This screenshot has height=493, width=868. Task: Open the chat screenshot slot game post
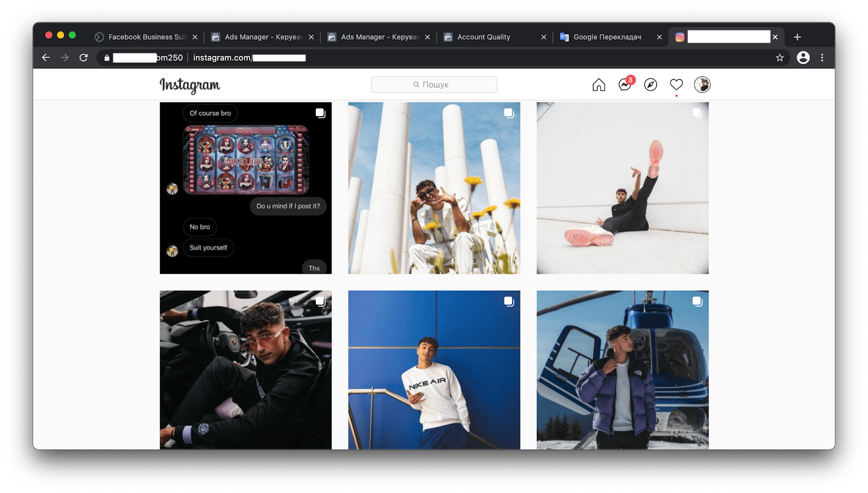coord(245,188)
